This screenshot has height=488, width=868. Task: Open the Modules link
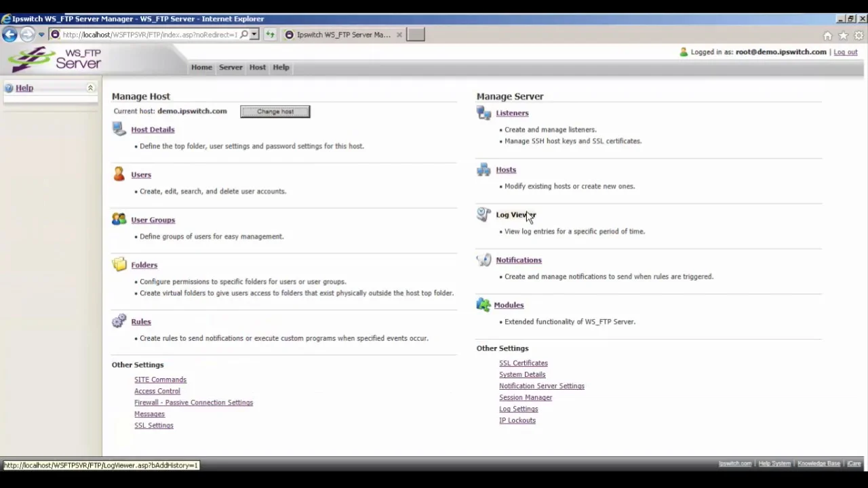509,305
